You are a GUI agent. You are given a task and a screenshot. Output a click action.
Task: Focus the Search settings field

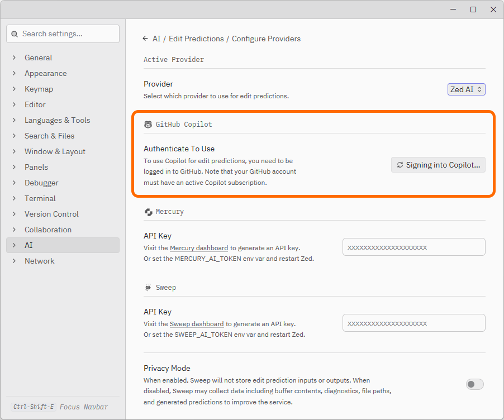tap(67, 34)
